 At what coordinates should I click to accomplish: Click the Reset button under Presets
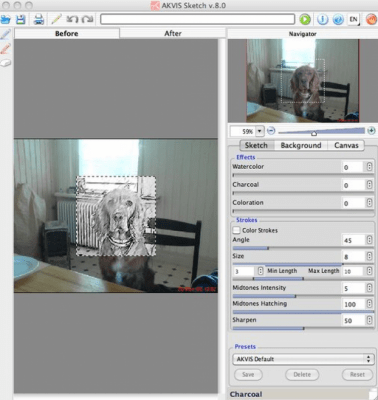(x=357, y=374)
